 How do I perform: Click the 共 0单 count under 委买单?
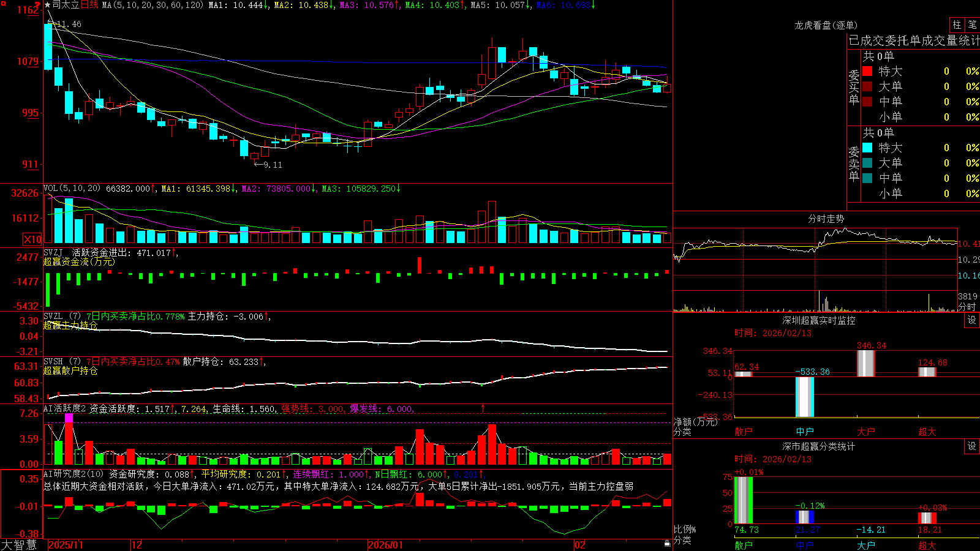(x=878, y=56)
